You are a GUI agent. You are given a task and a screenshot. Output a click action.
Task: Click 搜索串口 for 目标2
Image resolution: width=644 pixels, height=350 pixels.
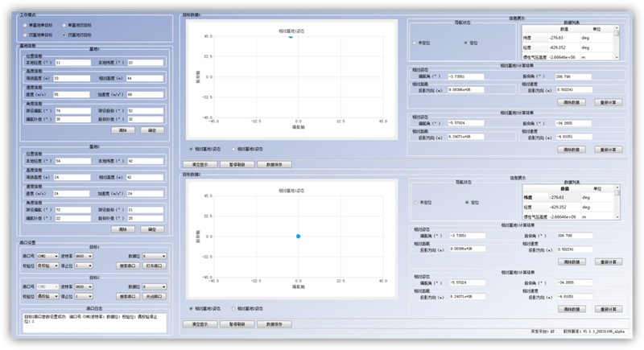coord(128,296)
